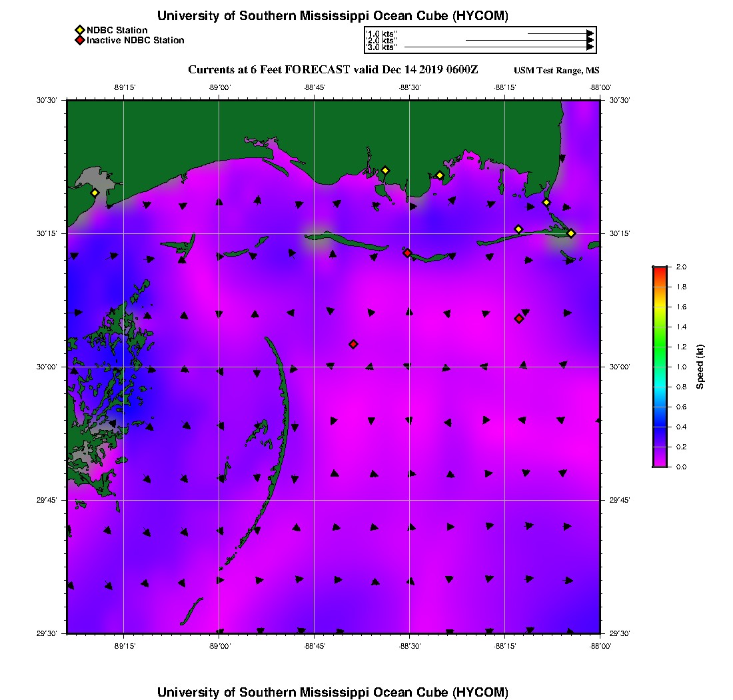Select the easternmost yellow station at 30°15'
The width and height of the screenshot is (733, 700).
click(x=571, y=233)
